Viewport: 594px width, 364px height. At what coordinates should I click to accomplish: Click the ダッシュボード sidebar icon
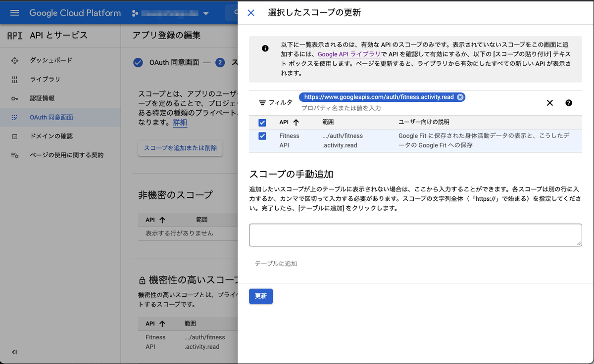pyautogui.click(x=14, y=60)
